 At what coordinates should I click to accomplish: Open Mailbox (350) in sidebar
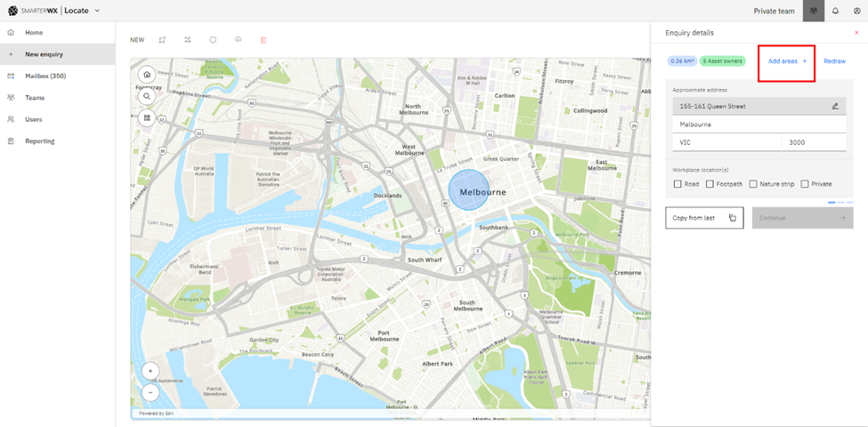pyautogui.click(x=45, y=76)
